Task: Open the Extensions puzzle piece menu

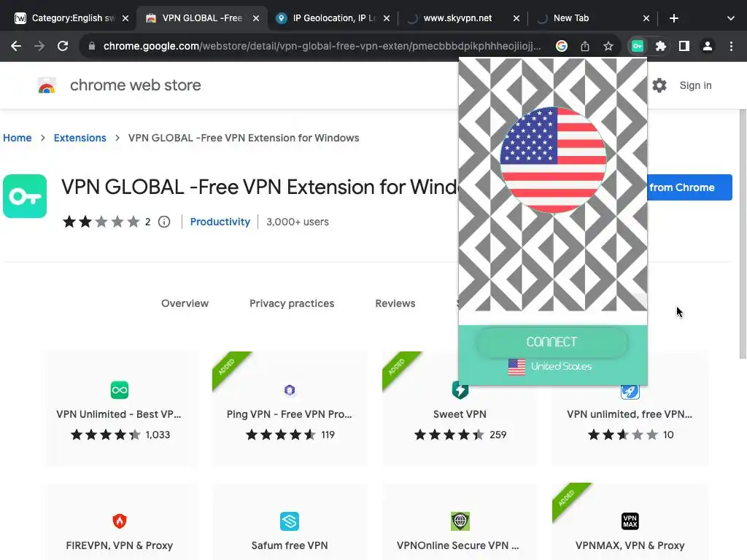Action: (661, 46)
